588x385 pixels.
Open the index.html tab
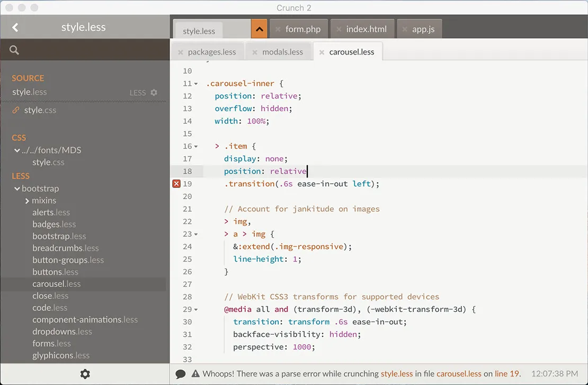point(367,29)
